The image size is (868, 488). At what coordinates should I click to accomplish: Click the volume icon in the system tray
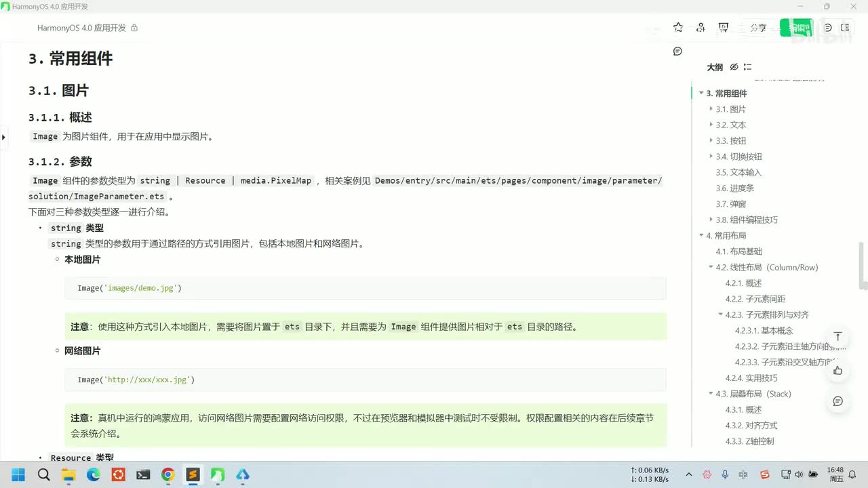798,474
